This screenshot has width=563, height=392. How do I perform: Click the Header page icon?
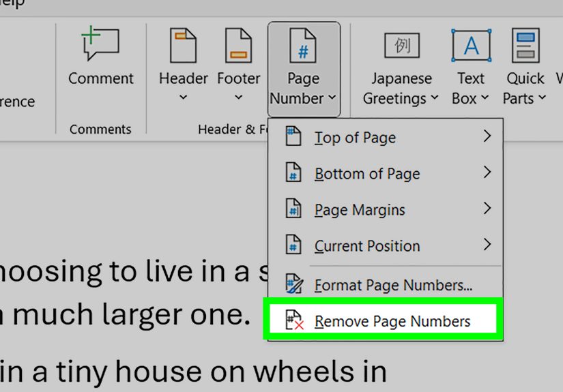click(x=183, y=45)
